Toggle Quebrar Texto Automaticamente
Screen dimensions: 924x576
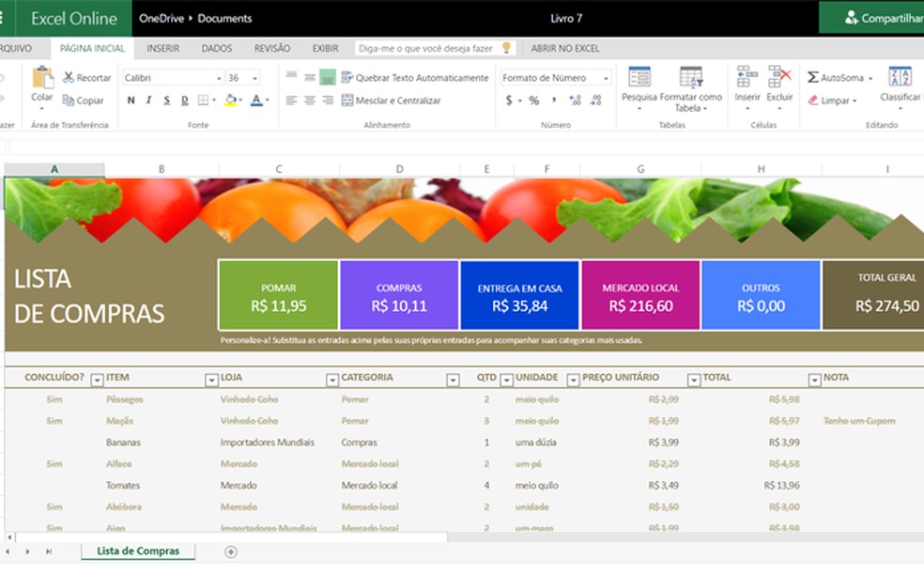click(346, 78)
